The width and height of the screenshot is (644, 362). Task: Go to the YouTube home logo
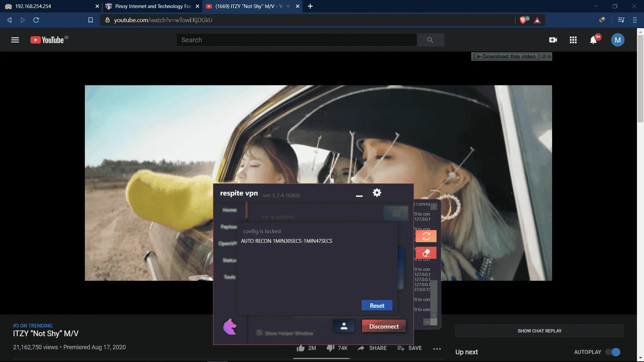tap(47, 40)
